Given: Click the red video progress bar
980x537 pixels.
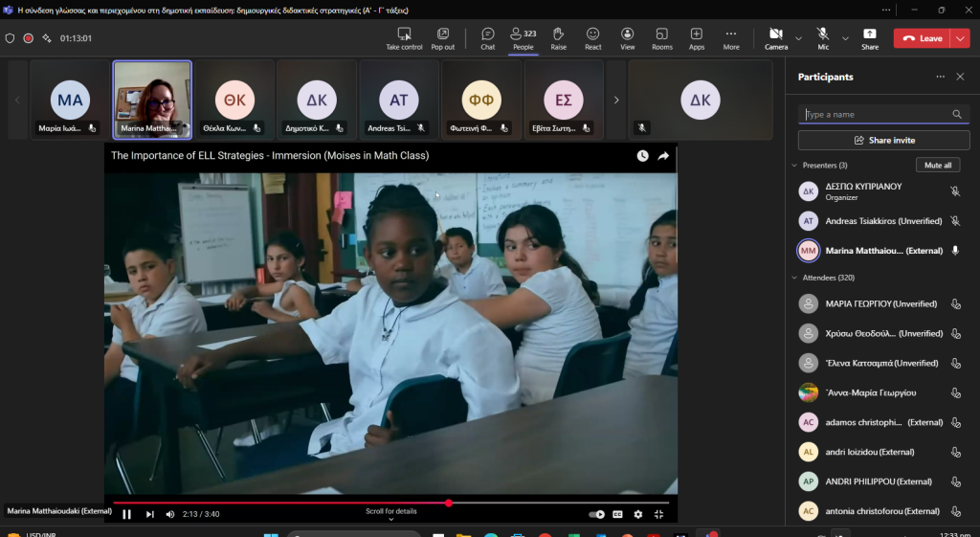Looking at the screenshot, I should click(x=287, y=503).
